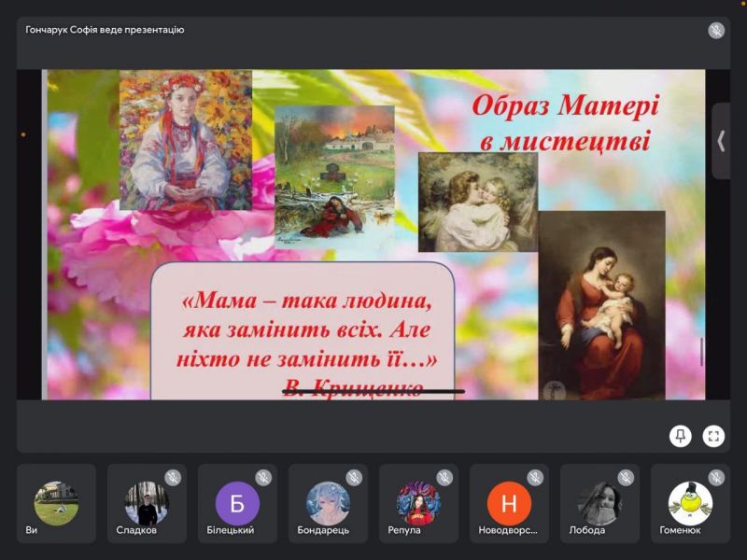Click the truncated name label Новодворс...
Screen dimensions: 747x560
click(x=508, y=530)
